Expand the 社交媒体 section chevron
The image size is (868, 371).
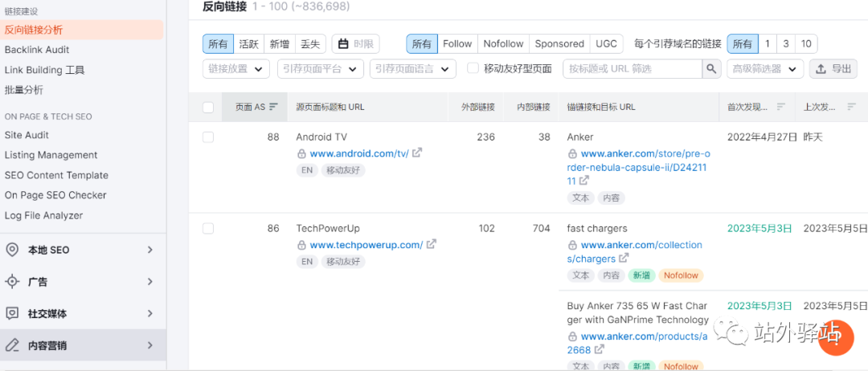coord(150,313)
